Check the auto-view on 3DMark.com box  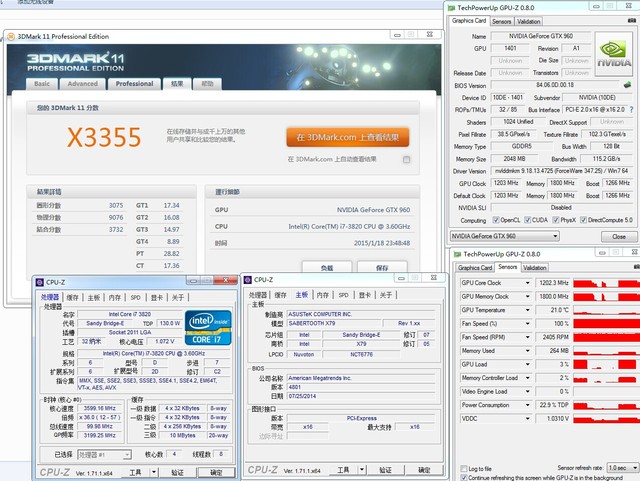click(406, 159)
